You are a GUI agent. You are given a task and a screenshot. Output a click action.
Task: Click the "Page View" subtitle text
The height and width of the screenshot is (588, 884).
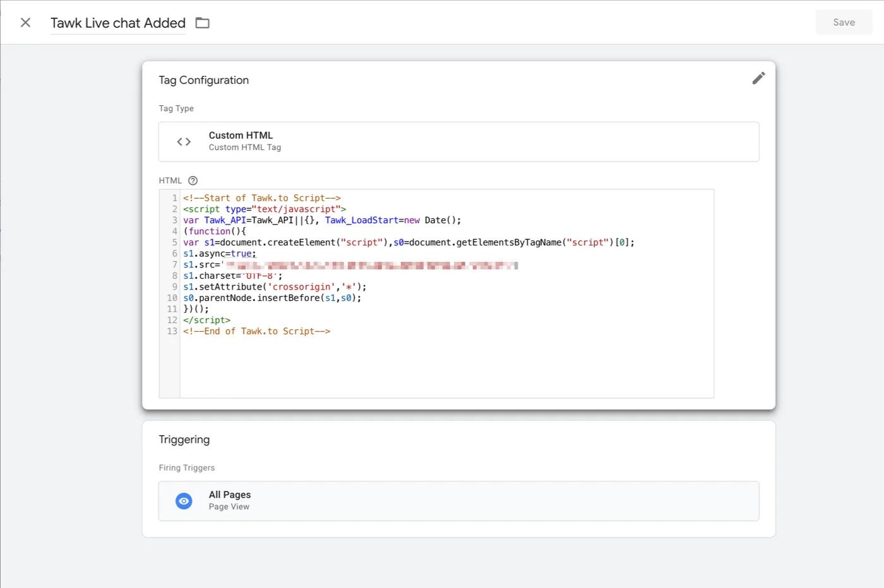(x=229, y=507)
